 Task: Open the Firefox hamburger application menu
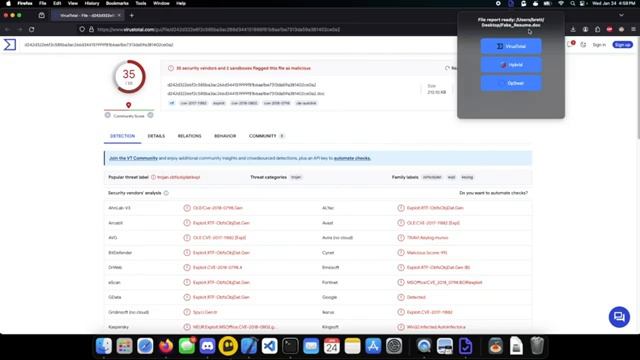tap(633, 29)
